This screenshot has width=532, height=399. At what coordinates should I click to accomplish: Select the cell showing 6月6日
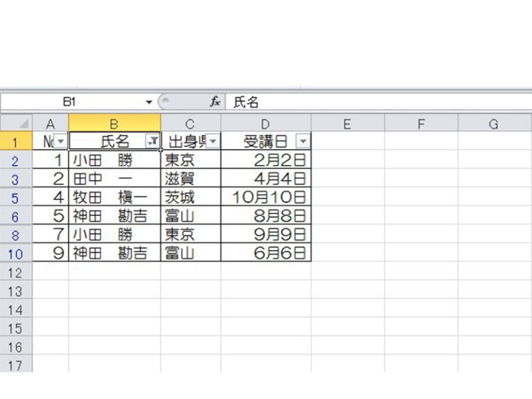266,254
